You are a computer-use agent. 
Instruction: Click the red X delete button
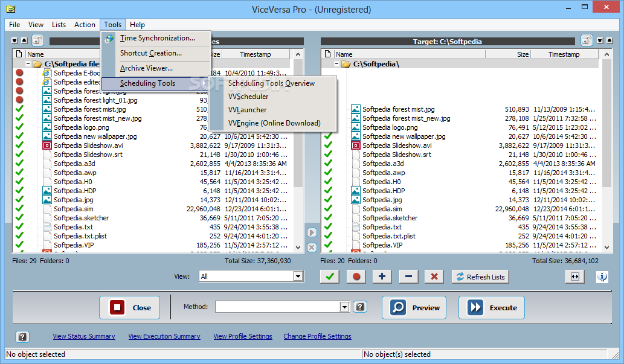(x=434, y=276)
